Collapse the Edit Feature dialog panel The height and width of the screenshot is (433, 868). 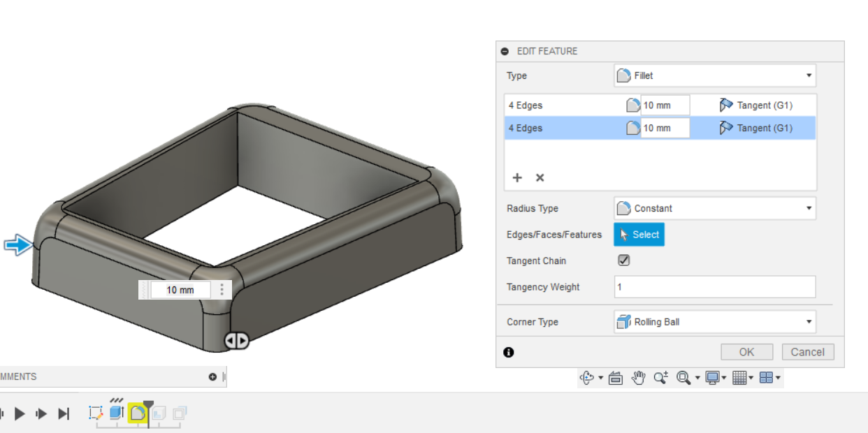point(505,52)
